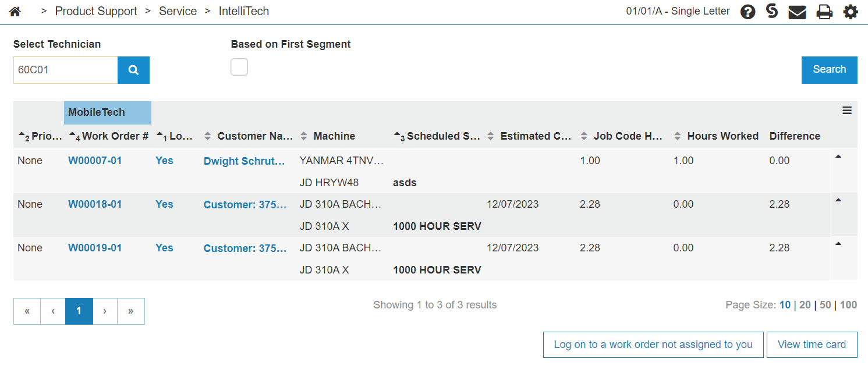Go to Service breadcrumb item

pos(178,11)
